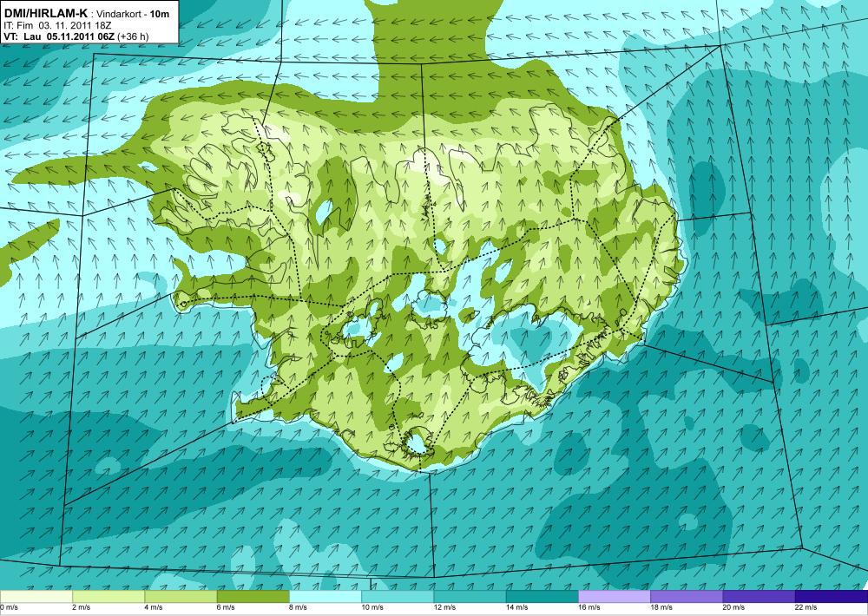Click the "4 m/s" legend label
This screenshot has width=868, height=616.
154,607
